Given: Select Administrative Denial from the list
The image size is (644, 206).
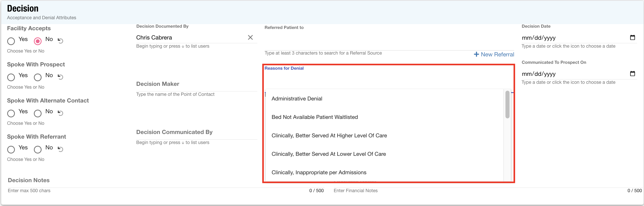Looking at the screenshot, I should (x=297, y=99).
